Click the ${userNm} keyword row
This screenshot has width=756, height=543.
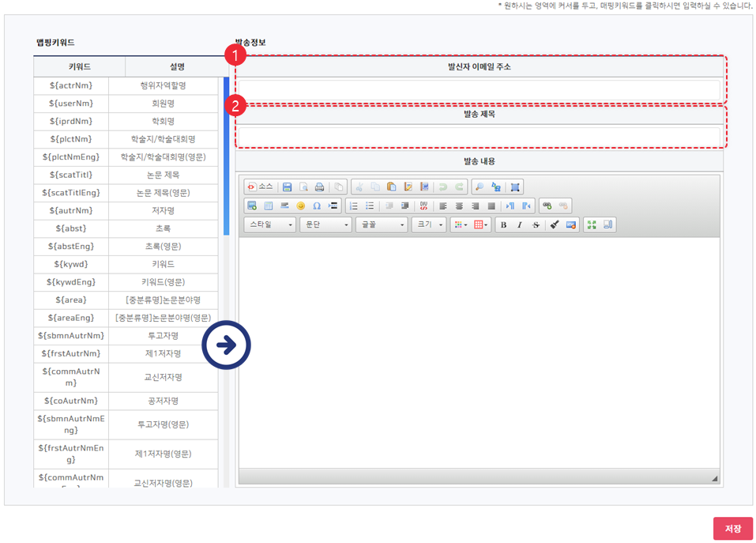coord(71,104)
